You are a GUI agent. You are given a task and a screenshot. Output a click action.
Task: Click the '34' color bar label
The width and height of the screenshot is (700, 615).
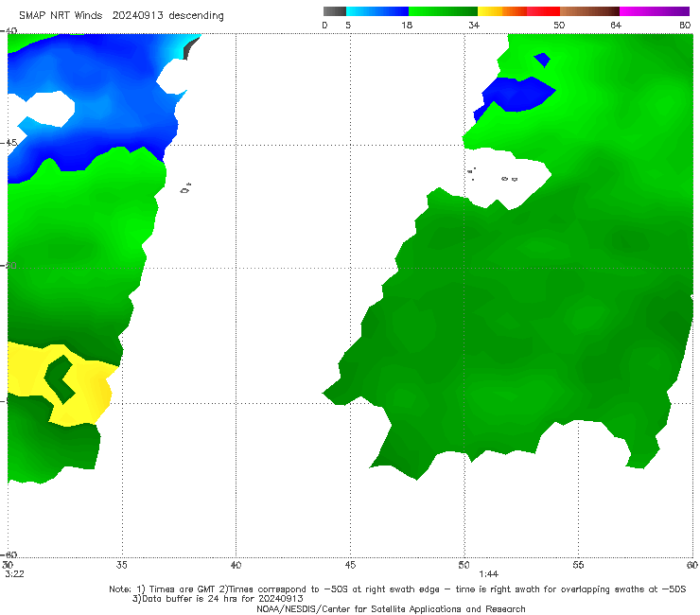[x=474, y=25]
